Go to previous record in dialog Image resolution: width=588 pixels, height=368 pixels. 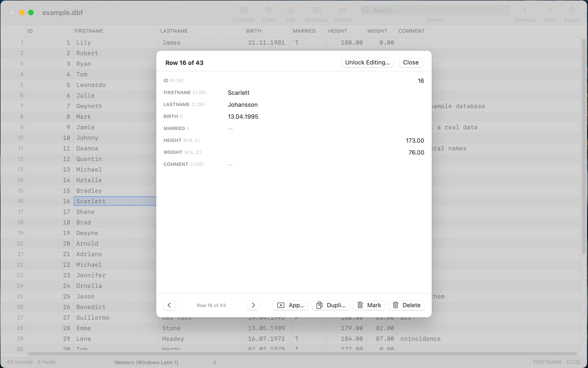[169, 305]
